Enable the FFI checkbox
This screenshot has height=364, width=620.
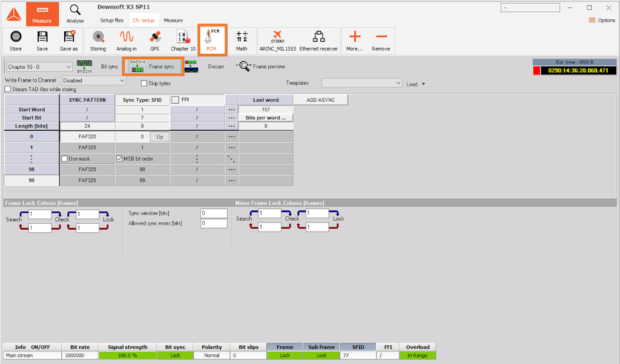click(175, 100)
